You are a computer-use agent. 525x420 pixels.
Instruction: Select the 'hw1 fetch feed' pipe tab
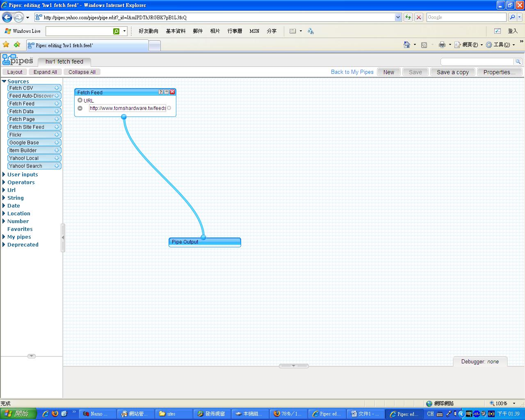pos(64,62)
